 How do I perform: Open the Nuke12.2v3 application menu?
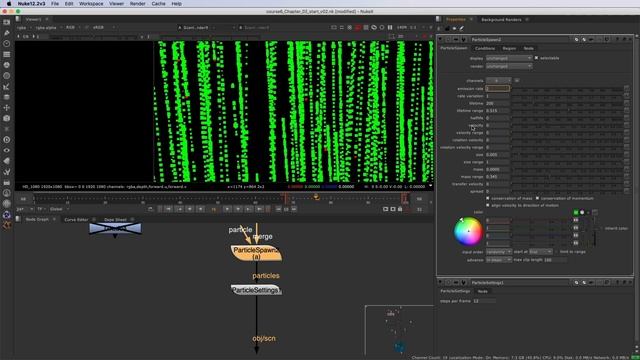tap(31, 4)
